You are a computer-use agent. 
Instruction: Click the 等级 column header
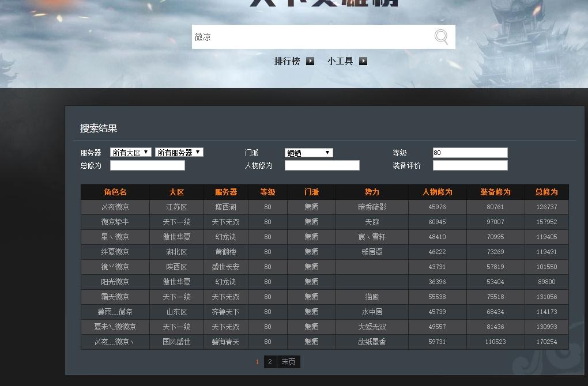tap(267, 192)
